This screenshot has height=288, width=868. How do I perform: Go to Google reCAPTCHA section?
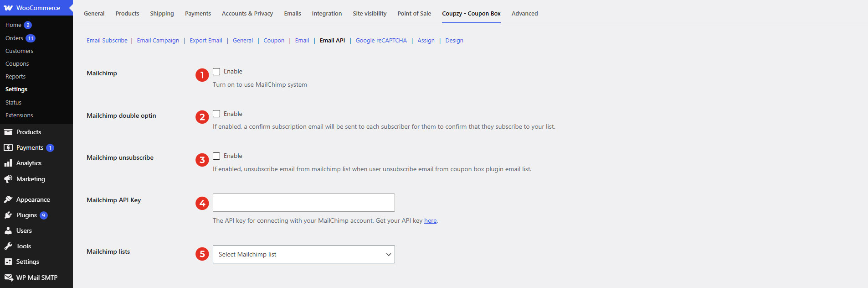coord(381,40)
